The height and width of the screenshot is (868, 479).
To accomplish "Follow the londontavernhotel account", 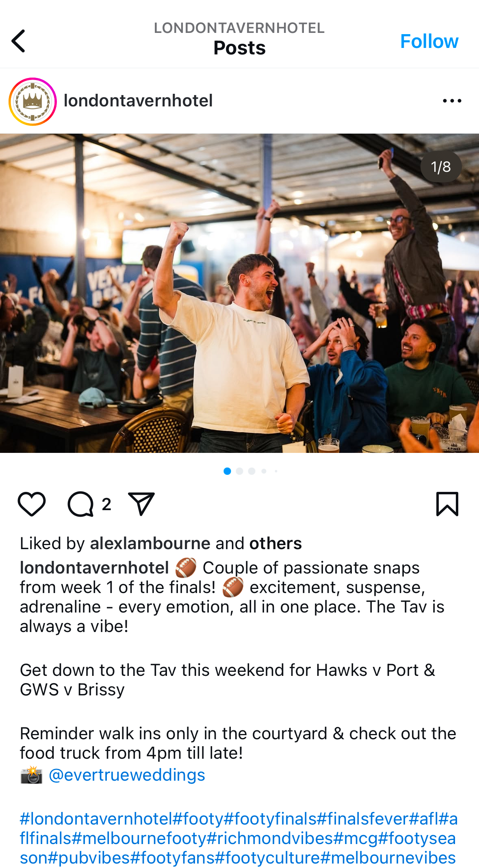I will (429, 41).
